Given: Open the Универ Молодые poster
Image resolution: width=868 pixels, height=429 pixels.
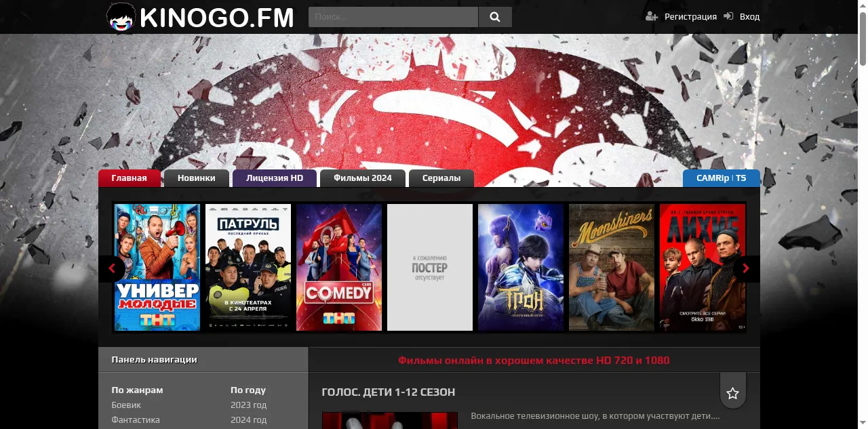Looking at the screenshot, I should point(157,267).
